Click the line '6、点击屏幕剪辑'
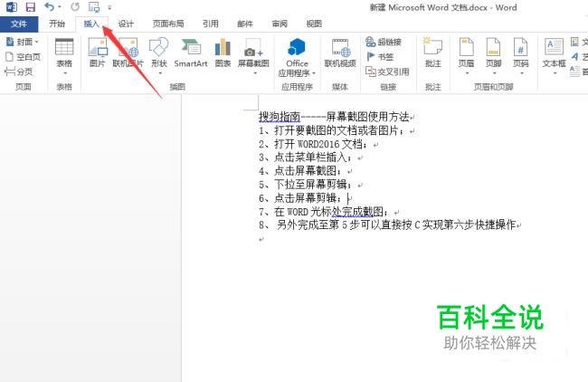Image resolution: width=588 pixels, height=382 pixels. 299,198
